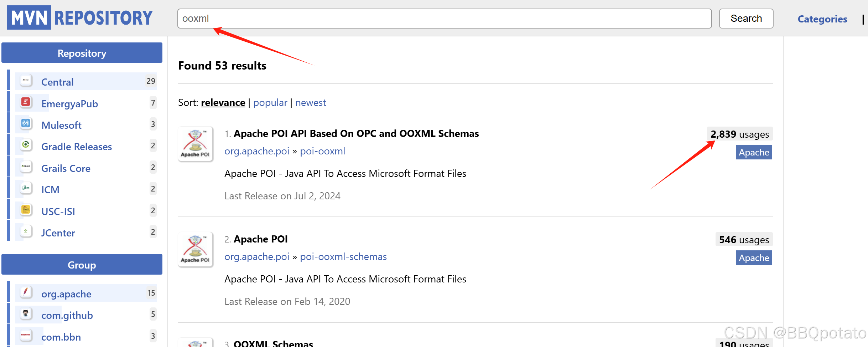Click 'Last Release on Feb 14, 2020' text
The image size is (868, 347).
(287, 301)
